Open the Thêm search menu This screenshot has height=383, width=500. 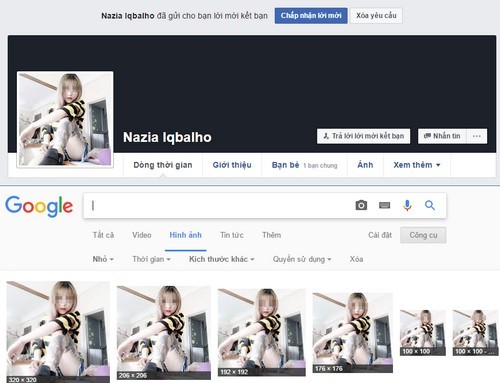(x=271, y=235)
